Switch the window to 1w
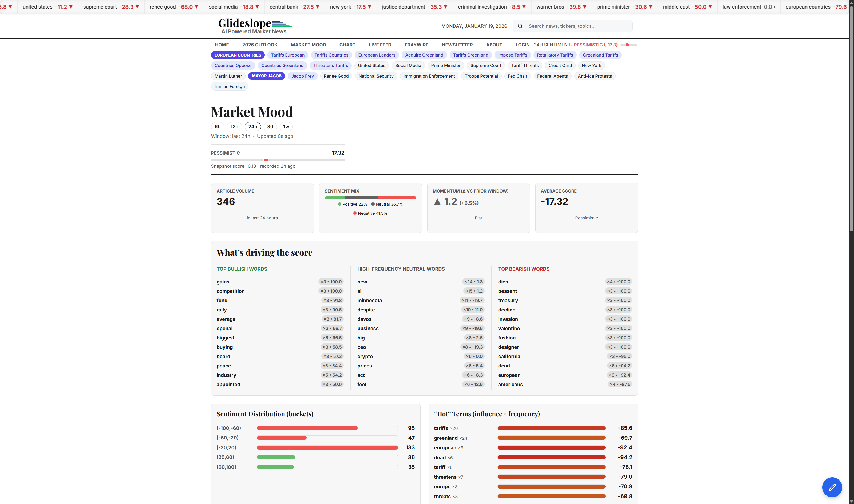This screenshot has height=504, width=854. pos(286,127)
